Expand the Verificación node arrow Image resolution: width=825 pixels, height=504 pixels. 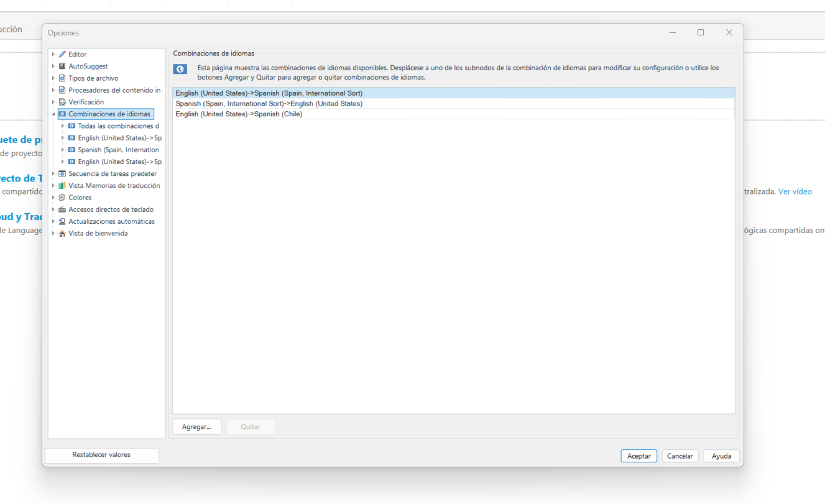(x=53, y=102)
